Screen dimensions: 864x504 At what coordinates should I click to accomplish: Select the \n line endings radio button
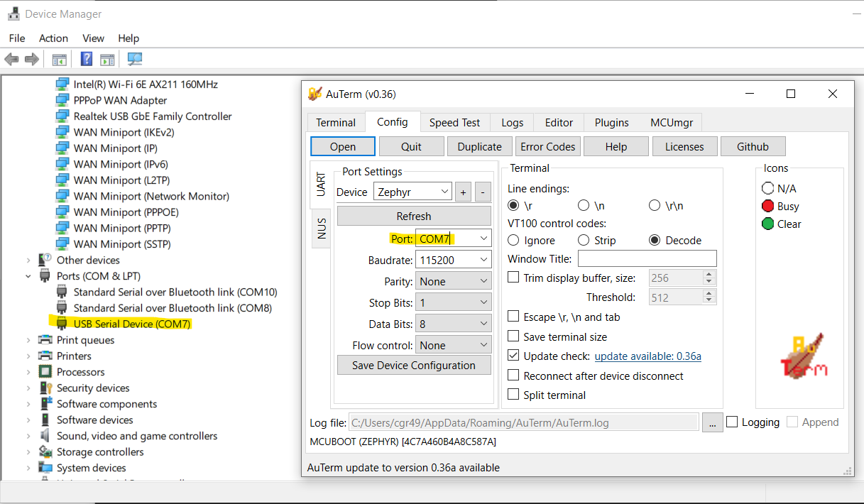[584, 205]
